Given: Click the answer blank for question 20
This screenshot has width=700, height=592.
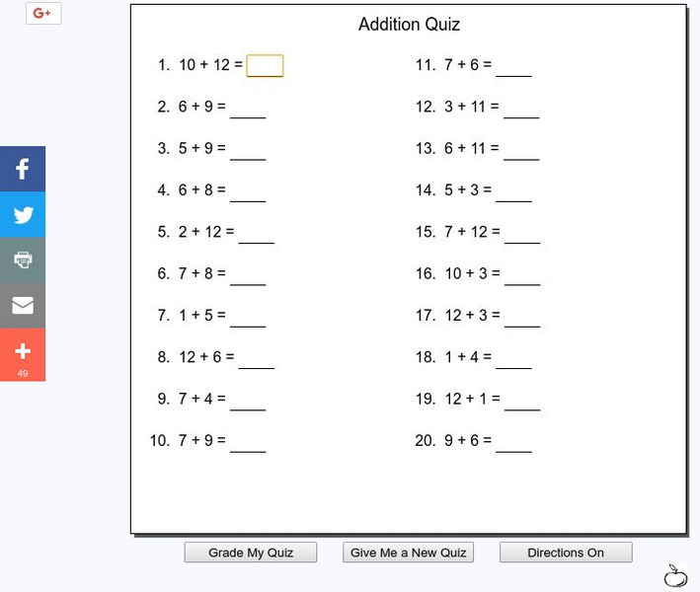Looking at the screenshot, I should 513,441.
